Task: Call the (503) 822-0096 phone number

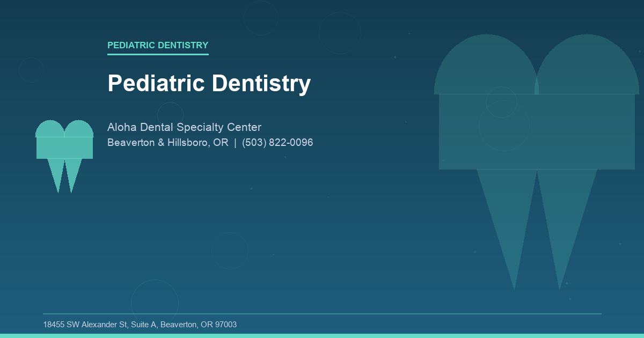Action: [277, 143]
